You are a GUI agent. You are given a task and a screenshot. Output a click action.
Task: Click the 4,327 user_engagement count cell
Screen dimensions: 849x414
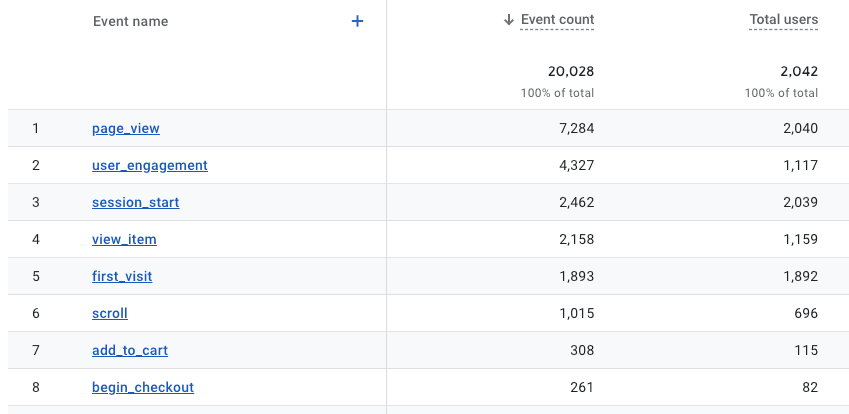tap(577, 165)
